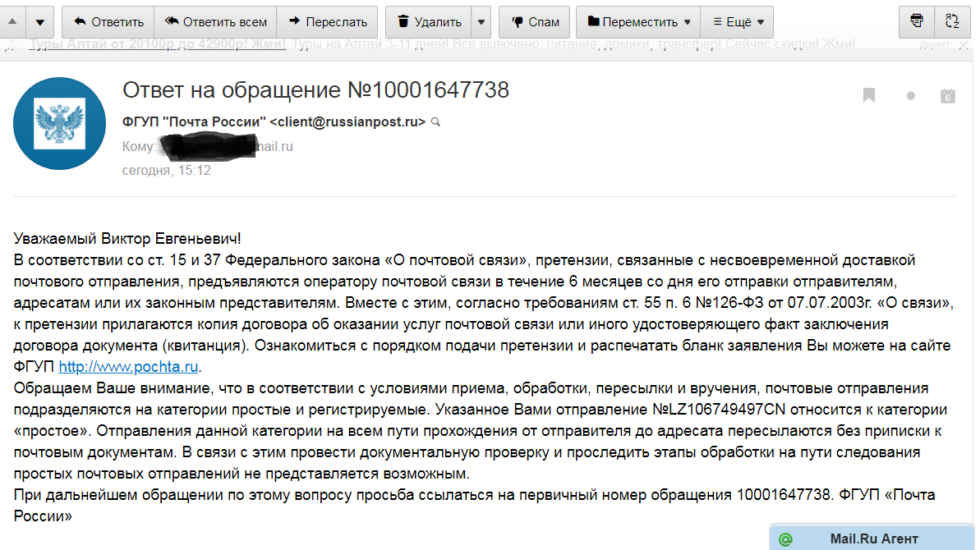Click Ответить всем button
This screenshot has height=550, width=980.
[215, 22]
